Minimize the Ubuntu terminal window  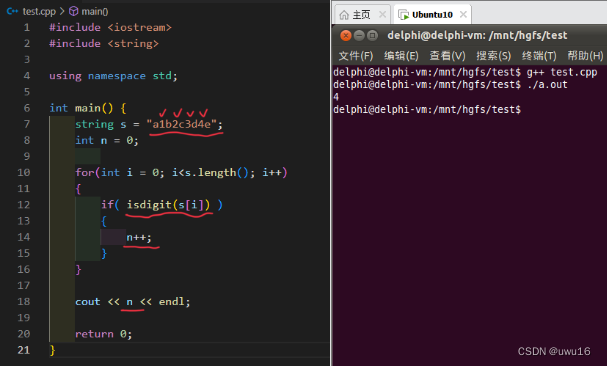(359, 36)
